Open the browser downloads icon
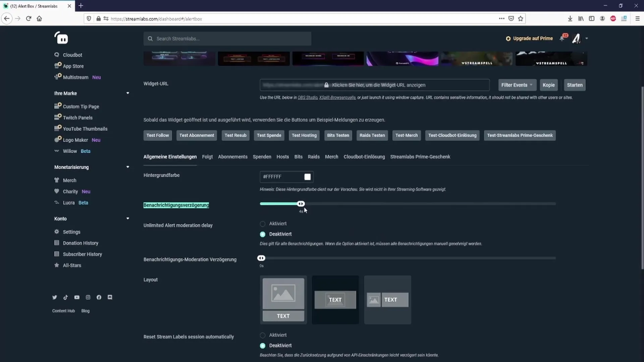This screenshot has height=362, width=644. pyautogui.click(x=570, y=19)
